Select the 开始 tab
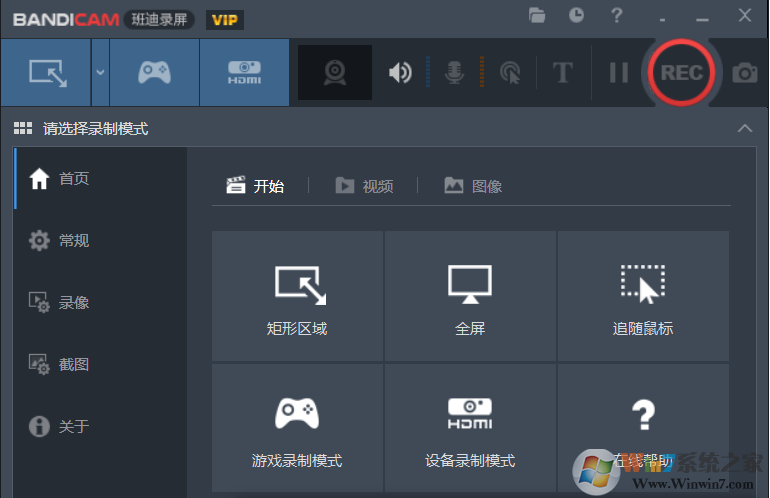Viewport: 770px width, 498px height. point(255,186)
